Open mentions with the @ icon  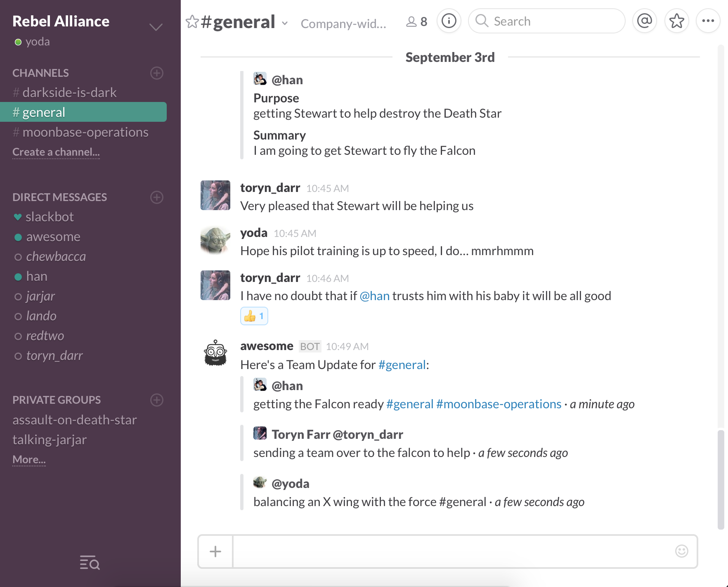[644, 21]
